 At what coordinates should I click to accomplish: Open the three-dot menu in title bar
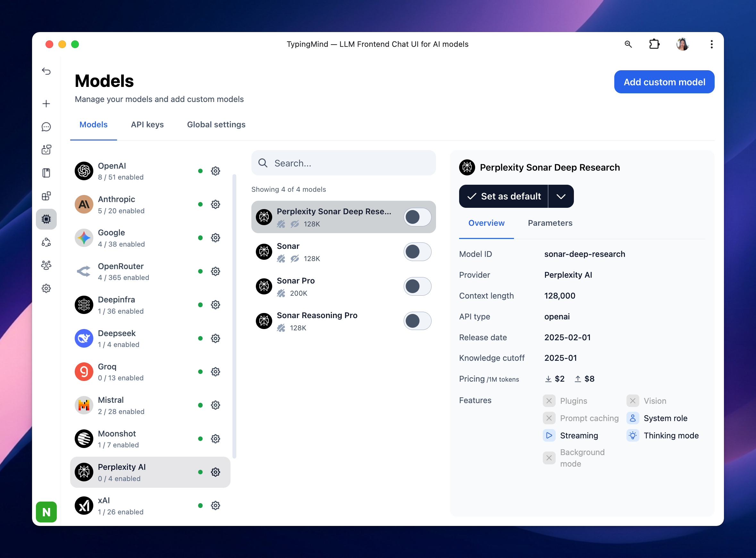[x=711, y=44]
